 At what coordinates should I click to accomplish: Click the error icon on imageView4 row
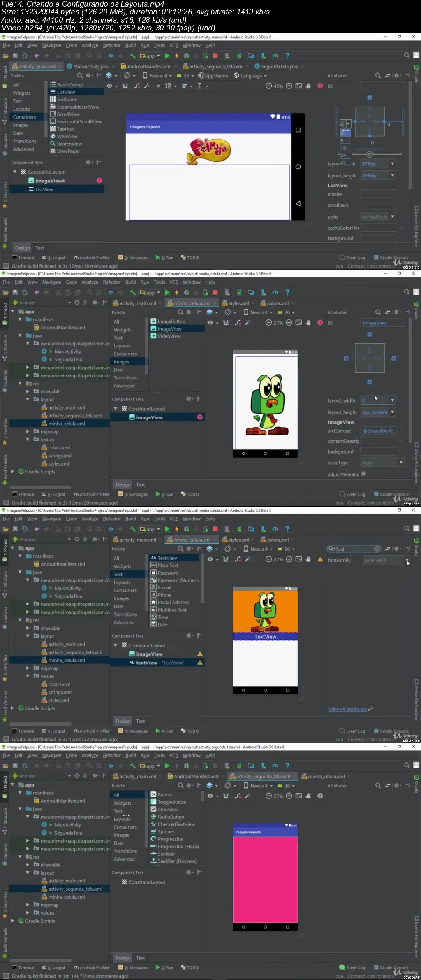pos(99,181)
